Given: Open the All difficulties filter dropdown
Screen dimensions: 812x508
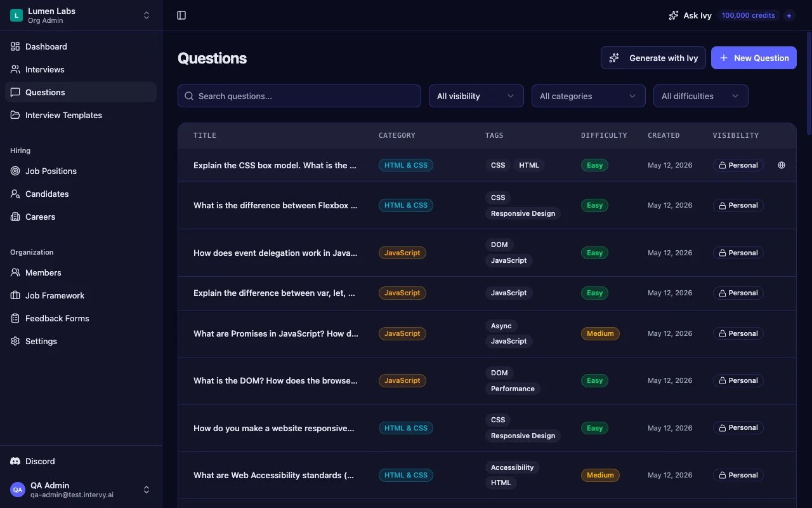Looking at the screenshot, I should tap(701, 96).
